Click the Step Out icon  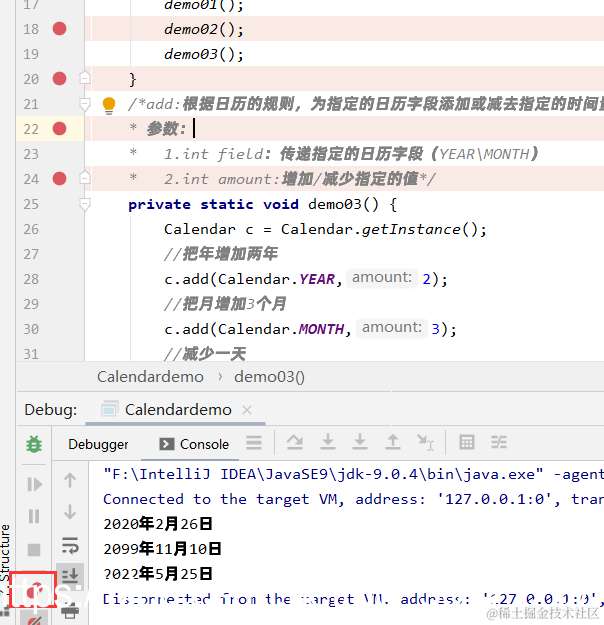coord(393,442)
